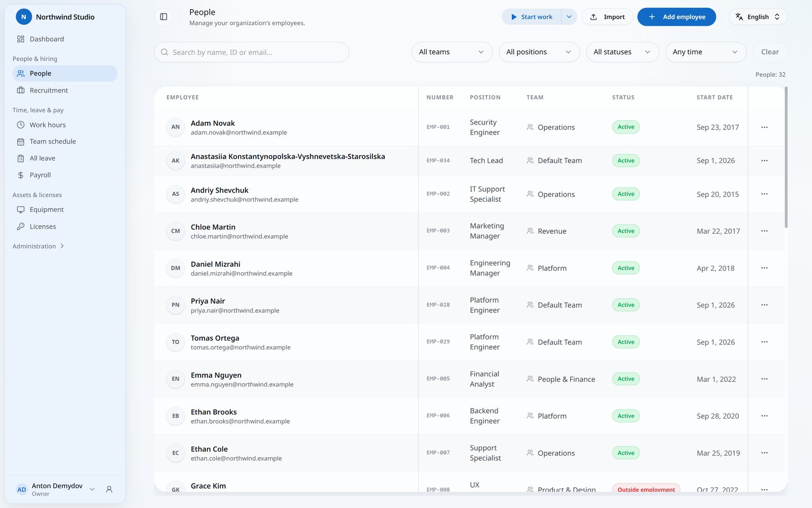Image resolution: width=812 pixels, height=508 pixels.
Task: Select the People sidebar item
Action: tap(65, 74)
